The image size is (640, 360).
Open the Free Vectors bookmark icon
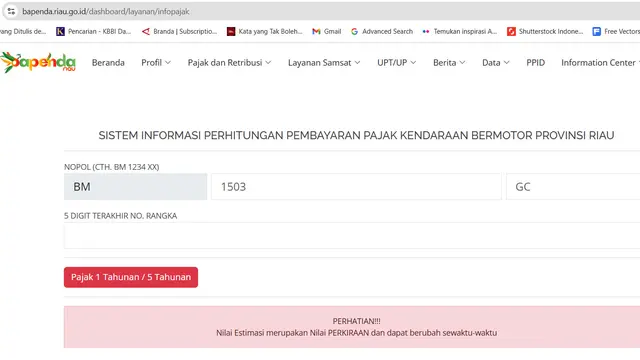click(x=596, y=31)
